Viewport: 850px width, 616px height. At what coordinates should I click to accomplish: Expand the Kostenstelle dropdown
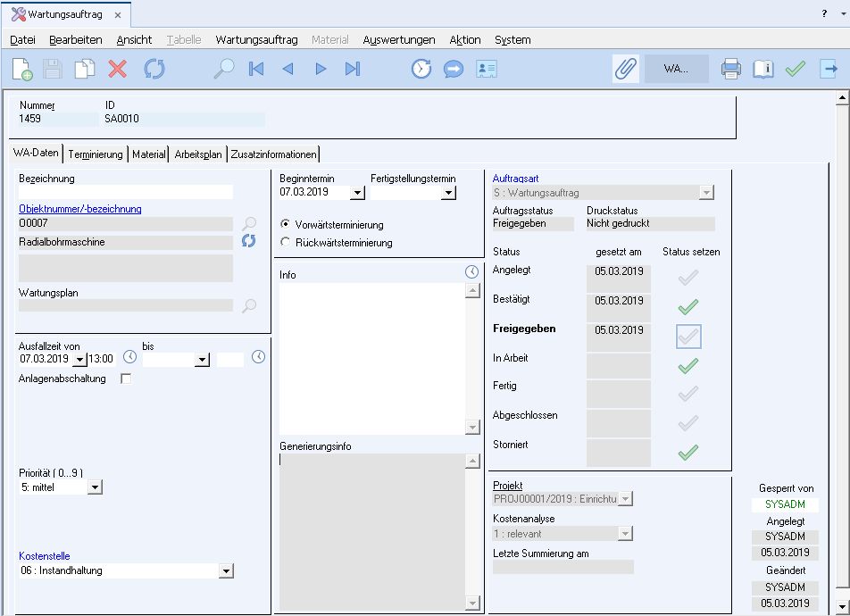pos(226,571)
